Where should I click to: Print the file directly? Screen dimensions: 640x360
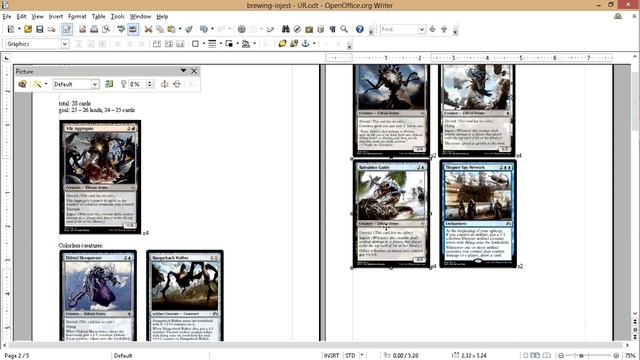pos(94,29)
